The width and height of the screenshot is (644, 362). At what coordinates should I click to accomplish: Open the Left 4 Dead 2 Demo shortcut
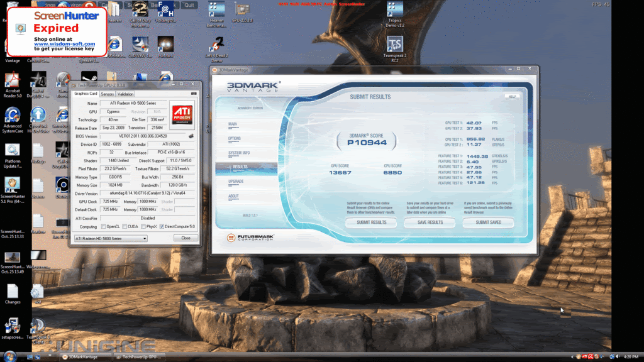coord(216,49)
